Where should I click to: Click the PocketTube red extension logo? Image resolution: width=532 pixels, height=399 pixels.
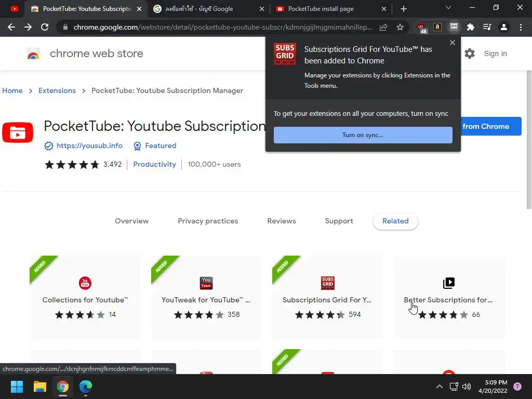click(x=18, y=132)
